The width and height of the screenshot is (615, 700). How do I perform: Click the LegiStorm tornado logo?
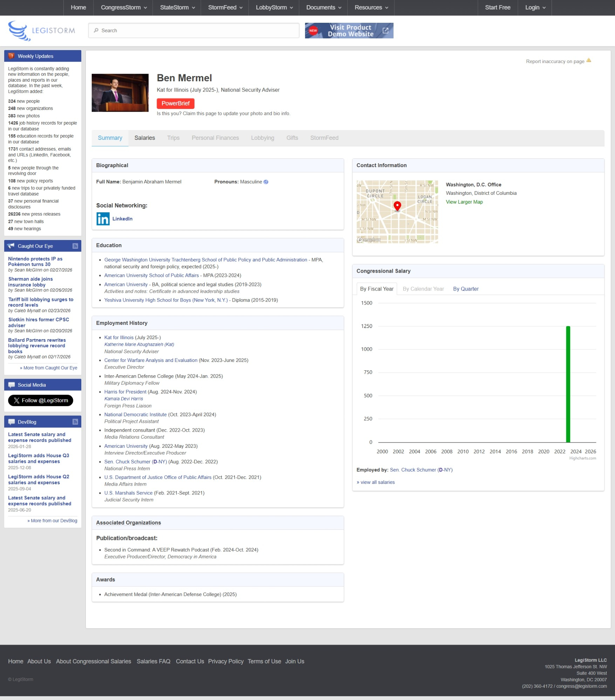tap(18, 30)
